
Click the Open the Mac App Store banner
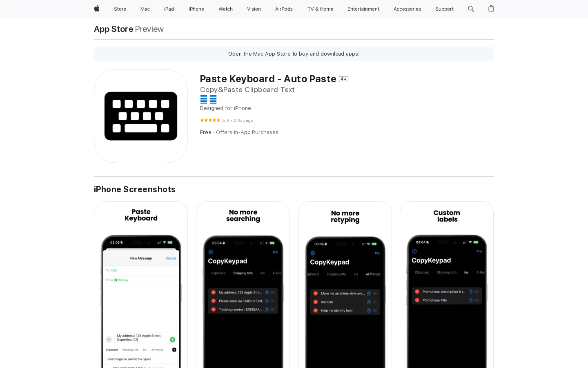tap(294, 54)
